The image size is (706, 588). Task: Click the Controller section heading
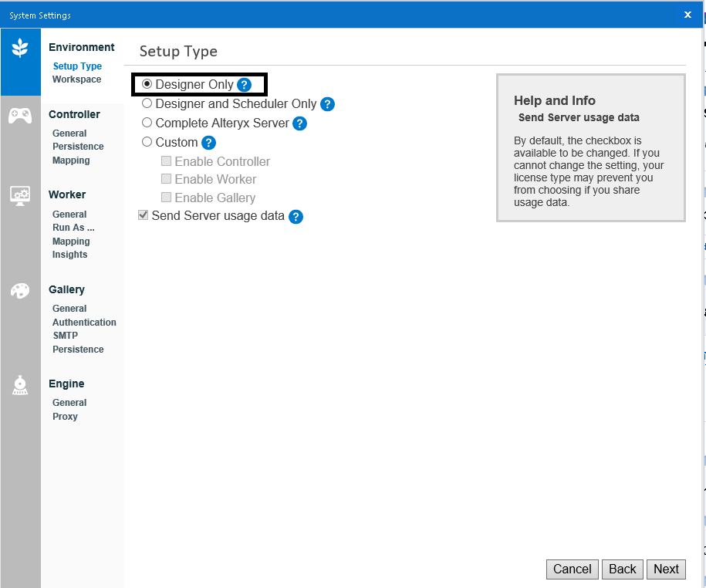pos(74,114)
